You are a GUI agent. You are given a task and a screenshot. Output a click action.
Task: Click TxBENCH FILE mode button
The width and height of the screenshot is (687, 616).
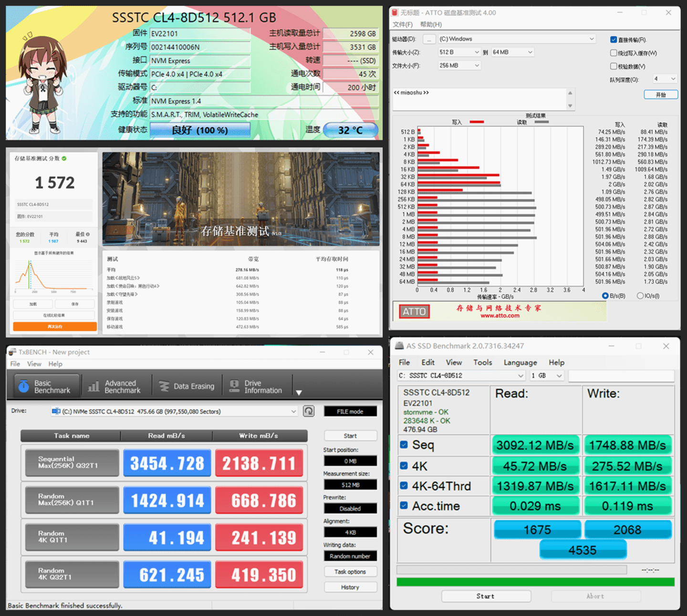pyautogui.click(x=350, y=411)
